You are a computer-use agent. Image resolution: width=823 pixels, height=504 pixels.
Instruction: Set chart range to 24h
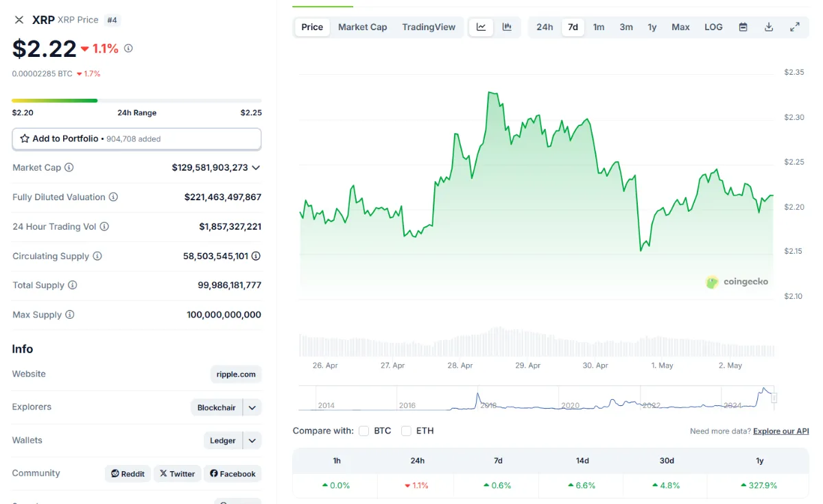point(545,27)
